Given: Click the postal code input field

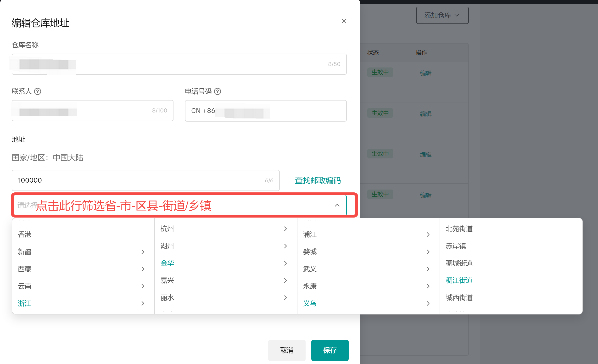Looking at the screenshot, I should tap(141, 180).
